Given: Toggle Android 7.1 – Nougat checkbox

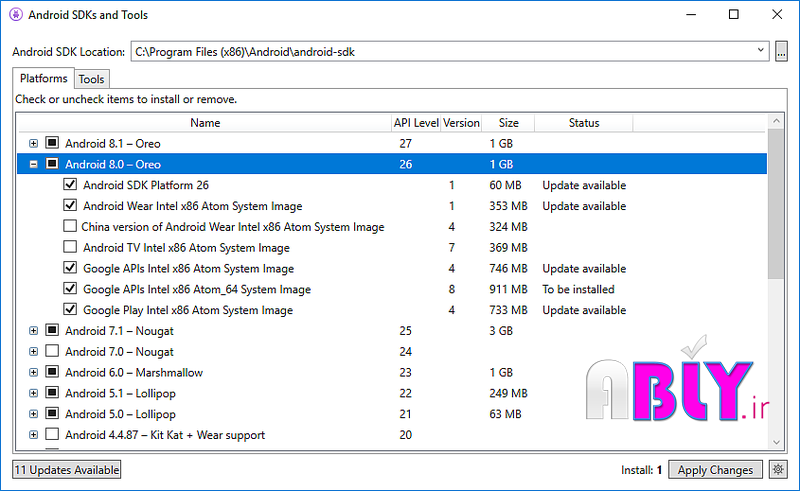Looking at the screenshot, I should (52, 330).
